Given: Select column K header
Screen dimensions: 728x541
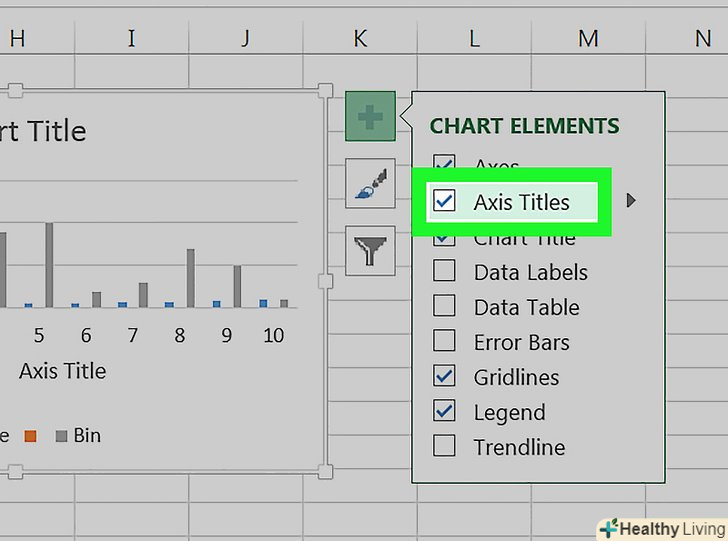Looking at the screenshot, I should [360, 39].
